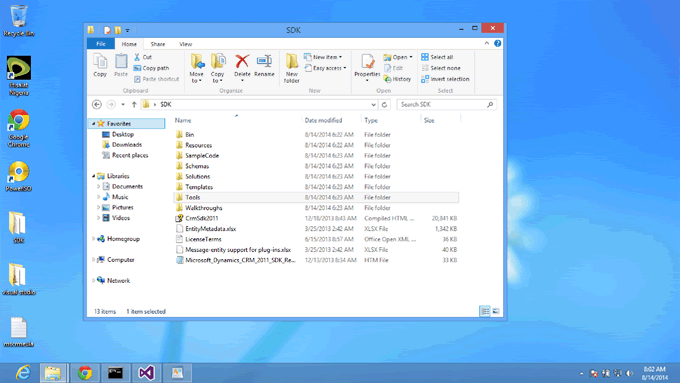Switch to the View ribbon tab
The width and height of the screenshot is (680, 383).
[185, 44]
